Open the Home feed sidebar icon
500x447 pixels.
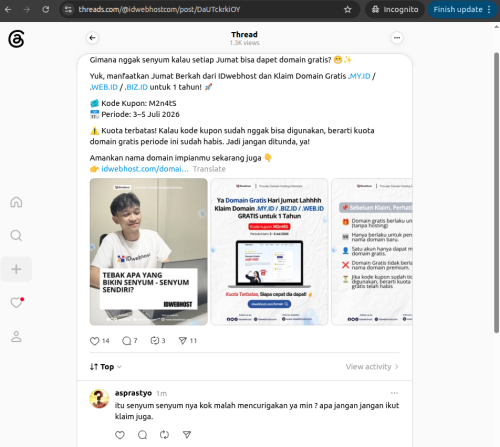pos(16,202)
